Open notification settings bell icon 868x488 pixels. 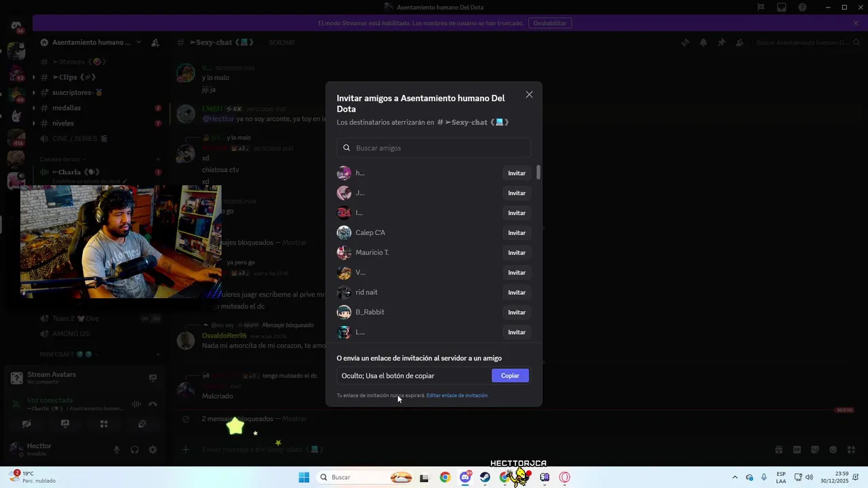click(703, 42)
